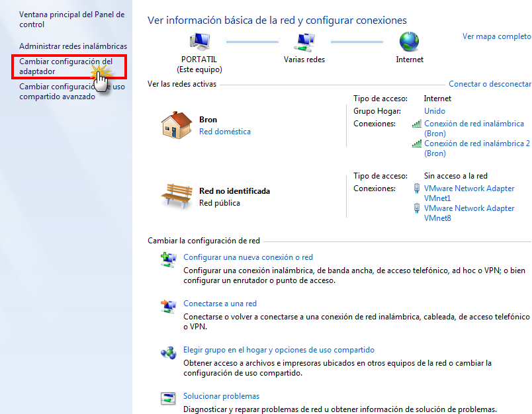Open Conexión de red inalámbrica 2 (Bron)

point(477,148)
